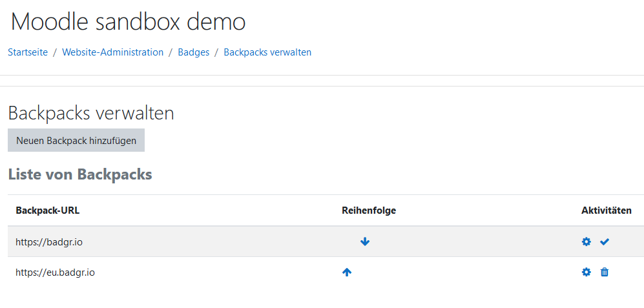Click Backpacks verwalten breadcrumb link

pos(267,52)
